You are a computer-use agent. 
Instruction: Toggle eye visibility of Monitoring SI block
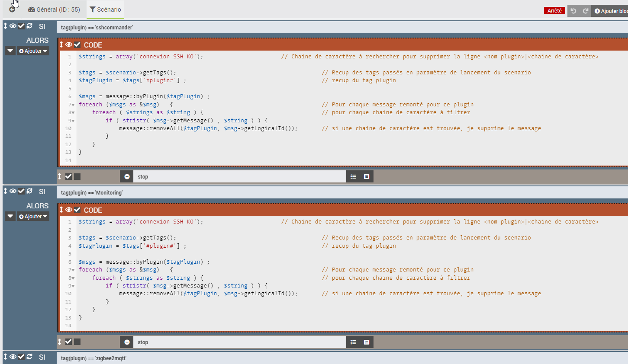[13, 191]
